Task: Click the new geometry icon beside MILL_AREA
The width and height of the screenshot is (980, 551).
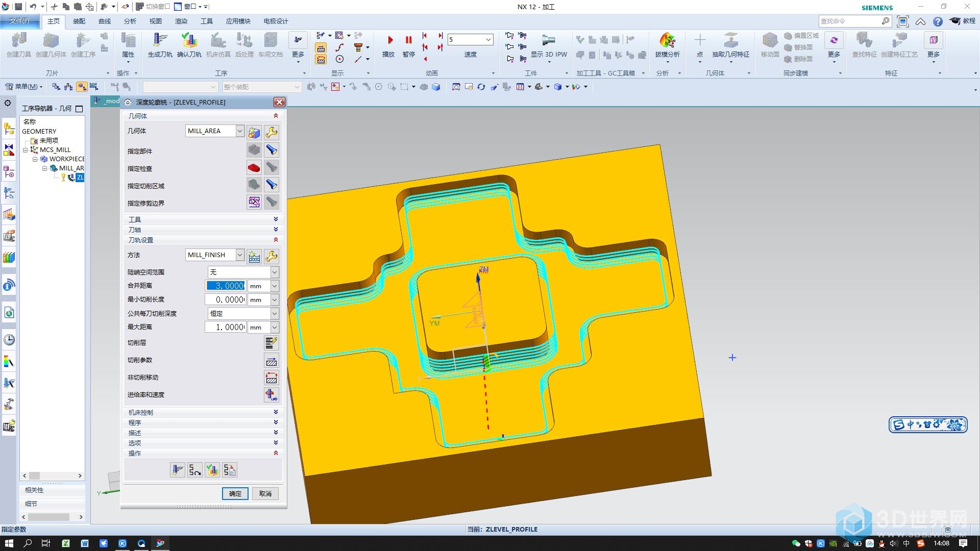Action: point(254,133)
